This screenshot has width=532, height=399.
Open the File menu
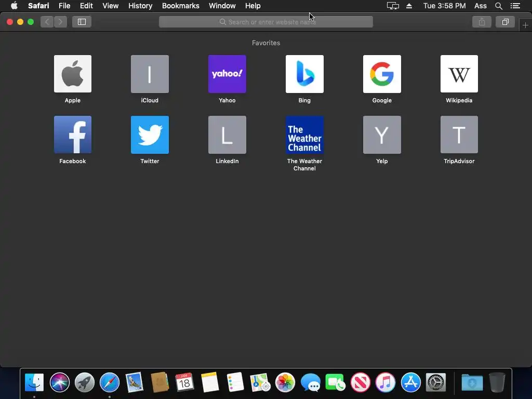click(x=64, y=6)
